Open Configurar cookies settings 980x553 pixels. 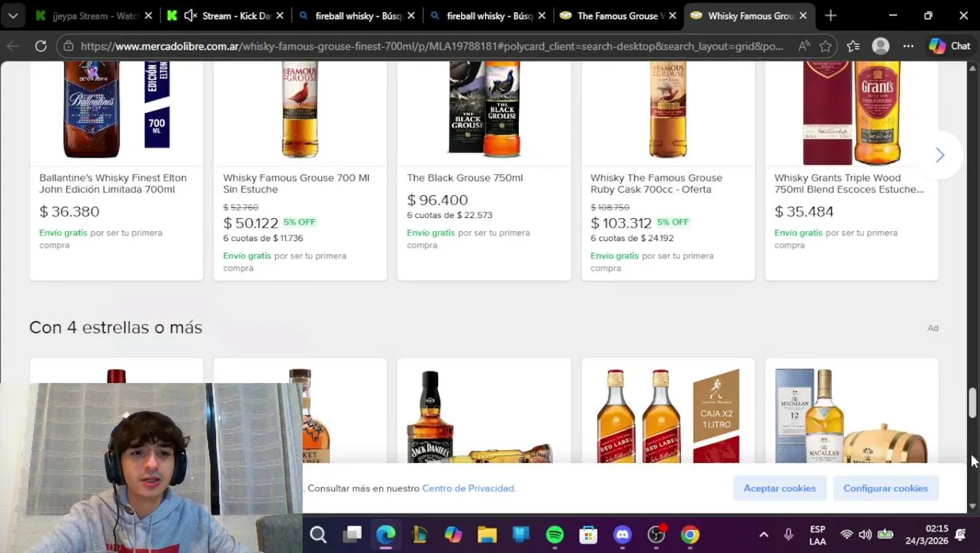point(885,488)
